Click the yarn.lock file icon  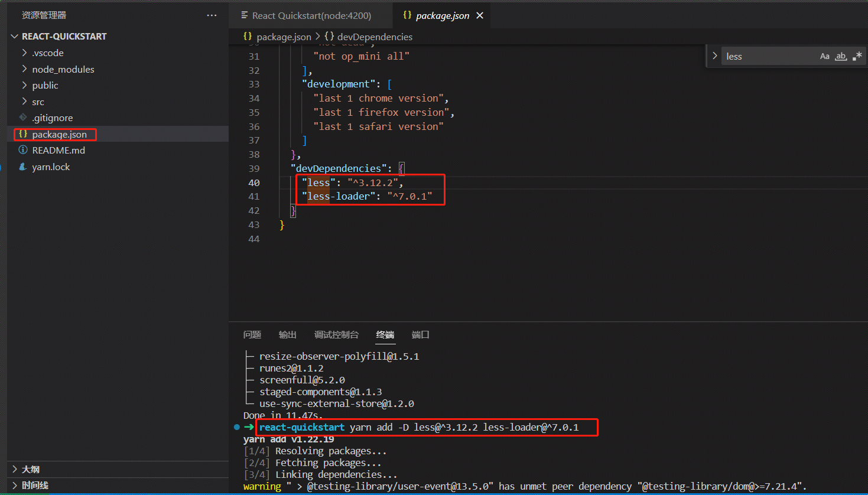click(23, 167)
